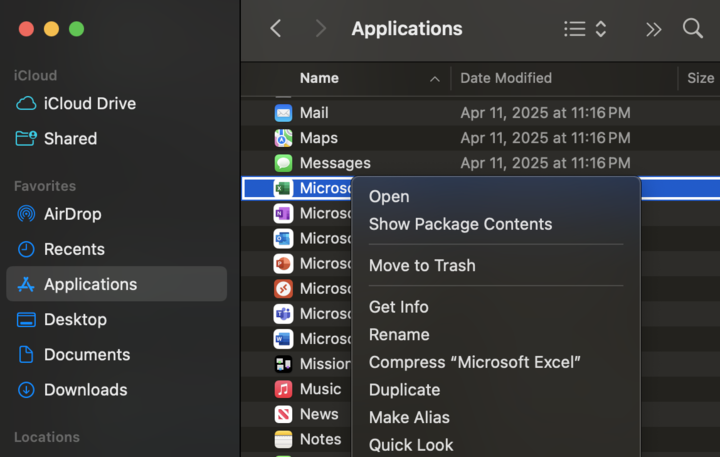Sort by the Size column header
The width and height of the screenshot is (720, 457).
(700, 78)
